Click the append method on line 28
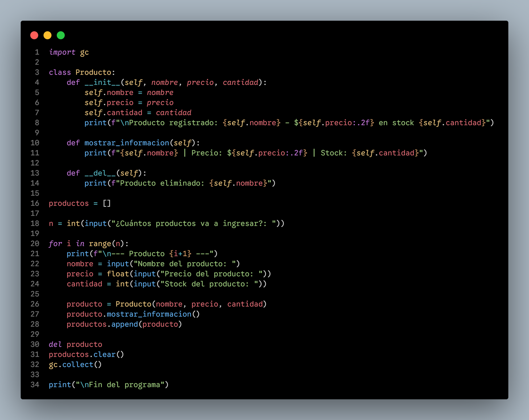Viewport: 529px width, 420px height. pyautogui.click(x=124, y=324)
